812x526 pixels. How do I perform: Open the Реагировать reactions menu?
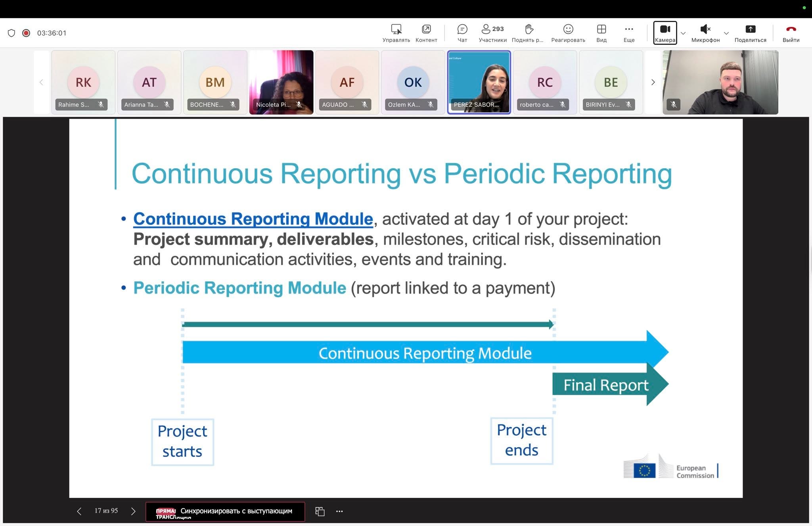point(568,33)
